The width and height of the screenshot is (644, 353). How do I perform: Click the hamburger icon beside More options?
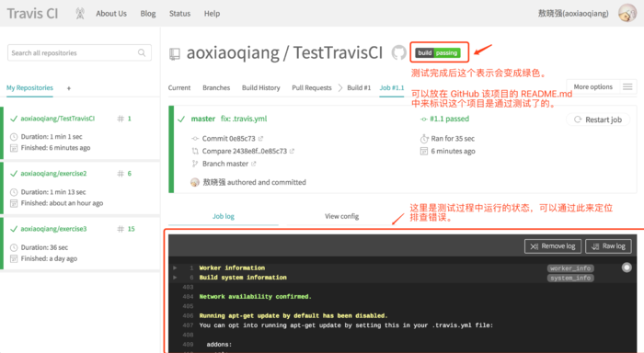[x=627, y=86]
